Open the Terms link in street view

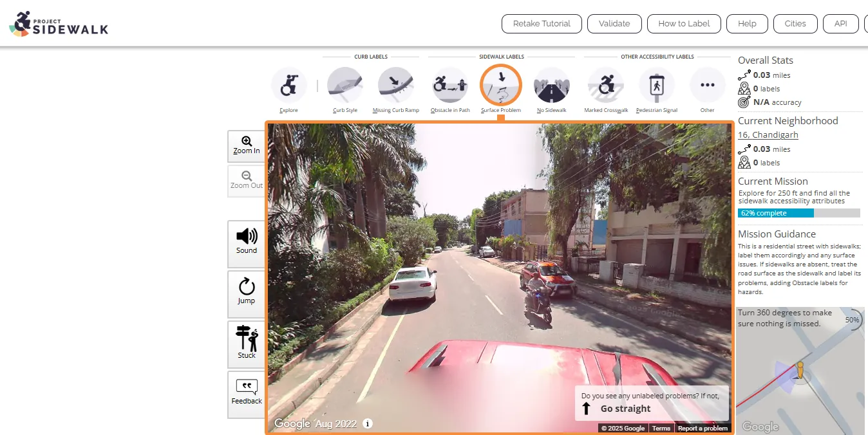click(661, 428)
